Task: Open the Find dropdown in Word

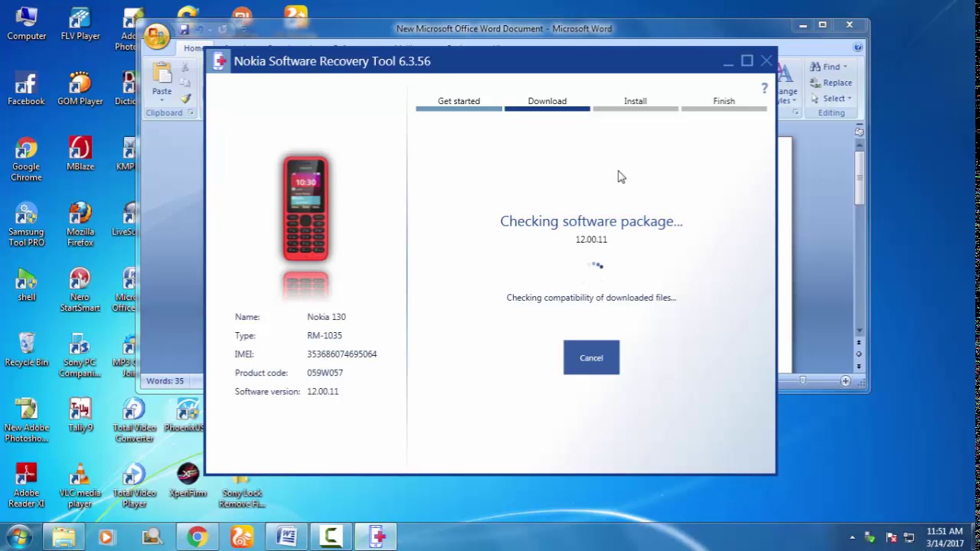Action: tap(828, 67)
